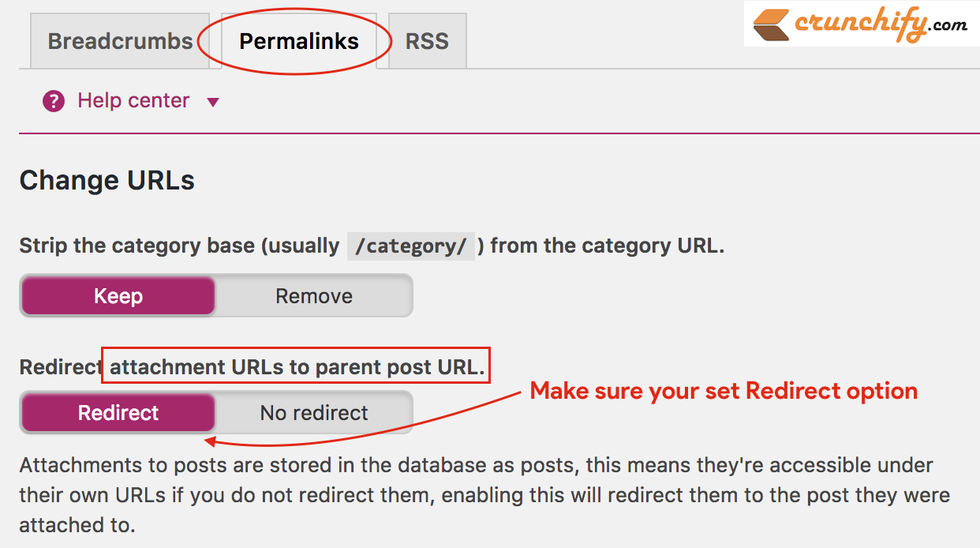Click the bold 'Redirect' label before the red box
The height and width of the screenshot is (548, 980).
tap(60, 367)
